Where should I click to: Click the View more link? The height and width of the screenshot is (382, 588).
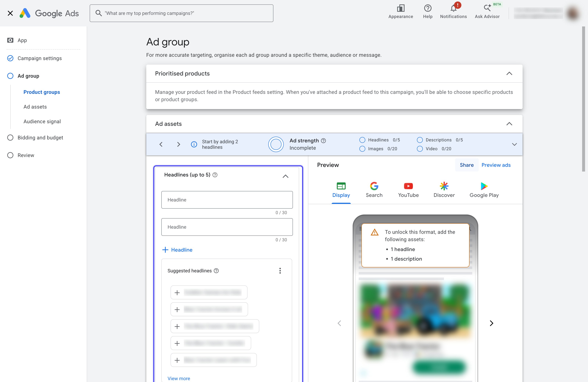(179, 379)
